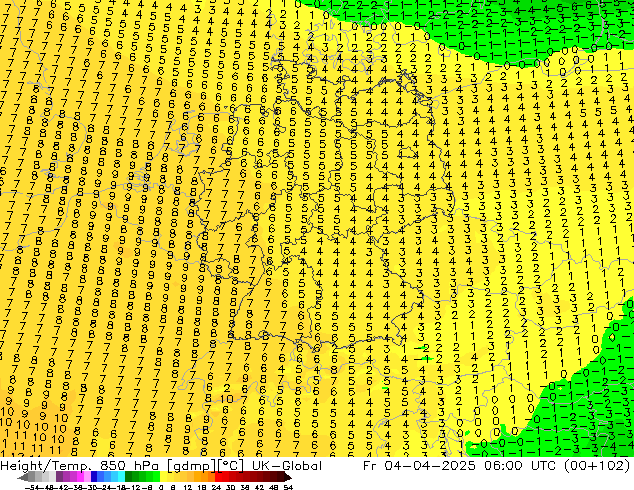Click the bright red legend swatch at 24
The image size is (634, 490).
[x=219, y=477]
